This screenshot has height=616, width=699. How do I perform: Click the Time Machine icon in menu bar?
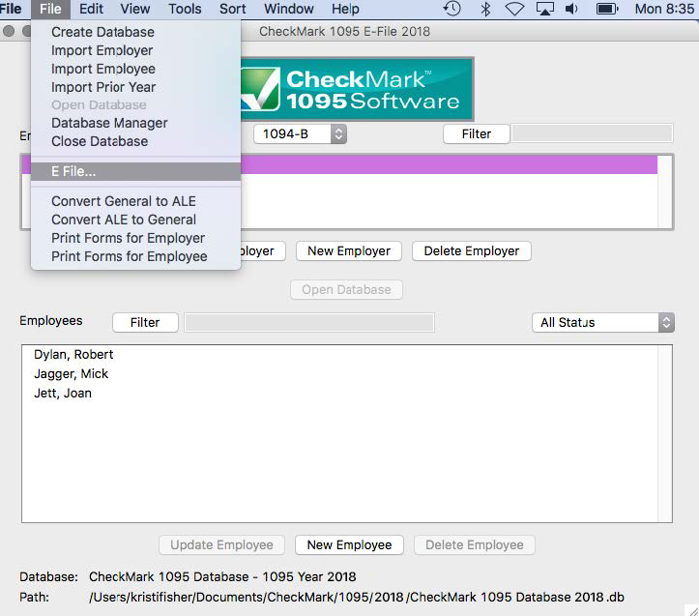[452, 9]
